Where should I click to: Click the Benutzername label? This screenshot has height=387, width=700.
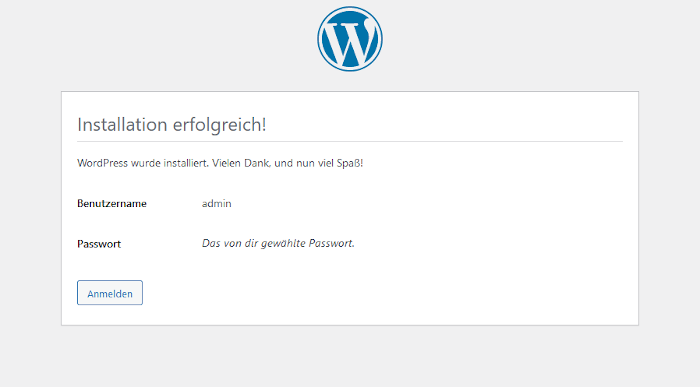point(112,204)
